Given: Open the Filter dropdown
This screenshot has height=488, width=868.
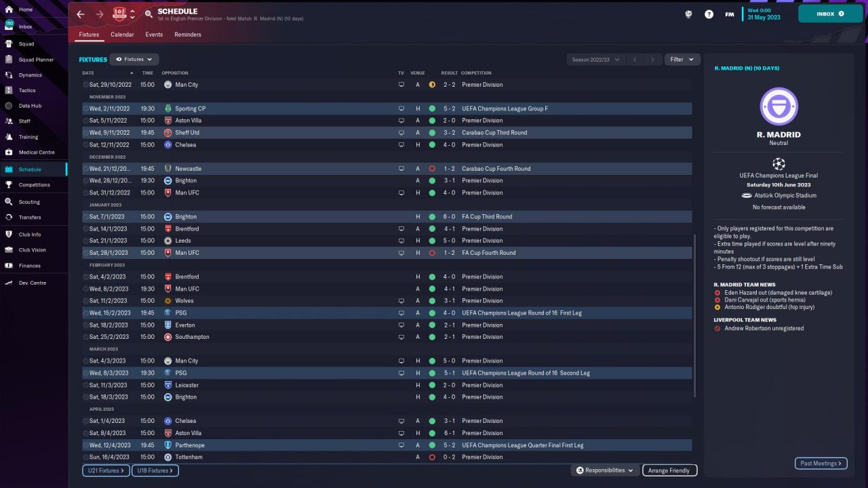Looking at the screenshot, I should tap(682, 60).
